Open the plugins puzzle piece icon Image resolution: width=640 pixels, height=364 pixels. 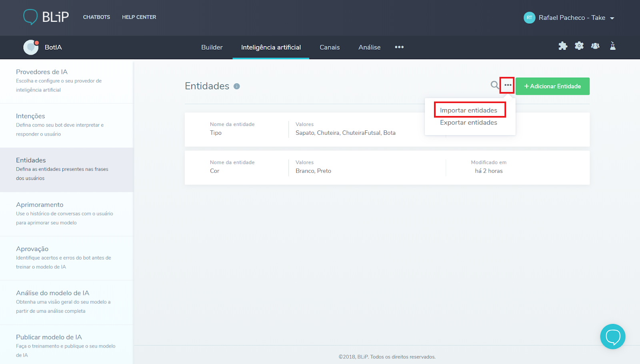(563, 46)
